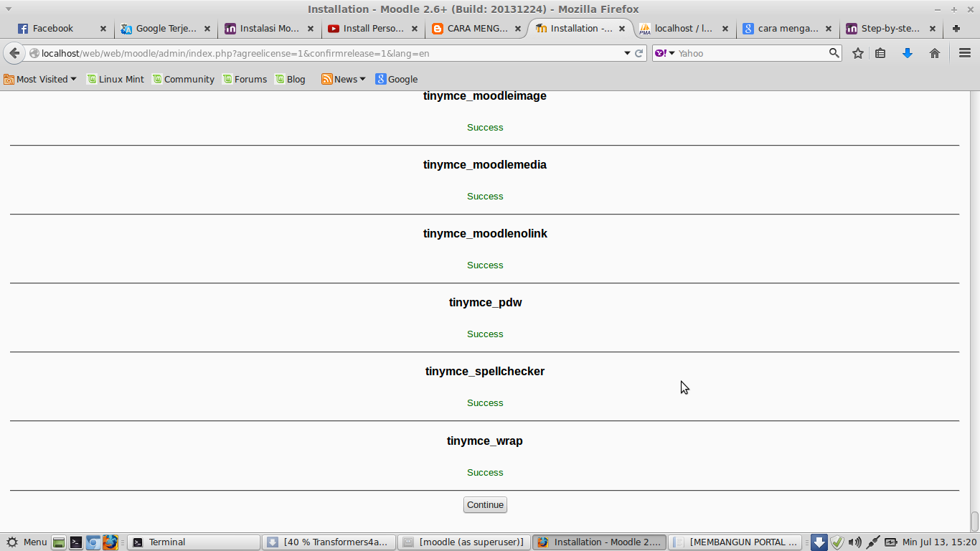Switch to the localhost phpMyAdmin tab

(x=680, y=29)
